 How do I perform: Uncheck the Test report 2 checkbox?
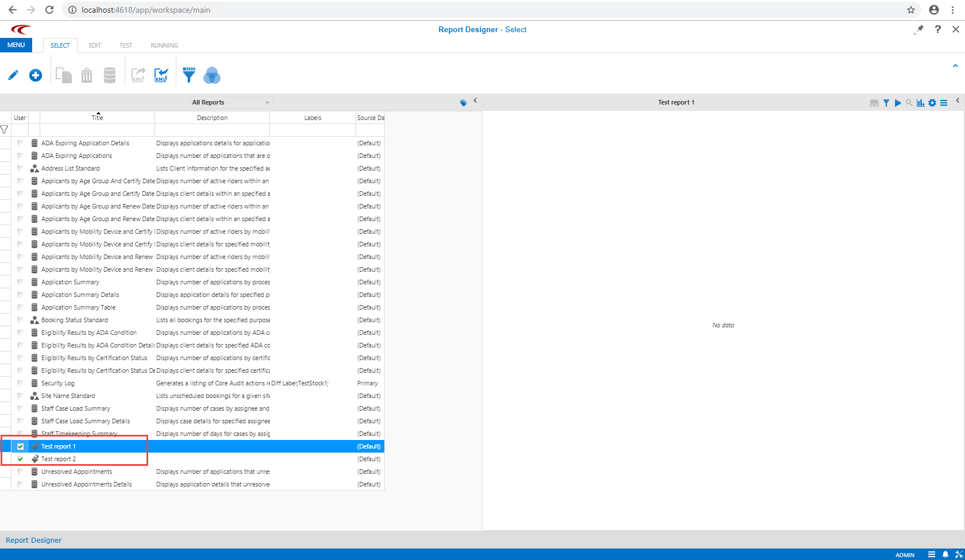point(20,458)
